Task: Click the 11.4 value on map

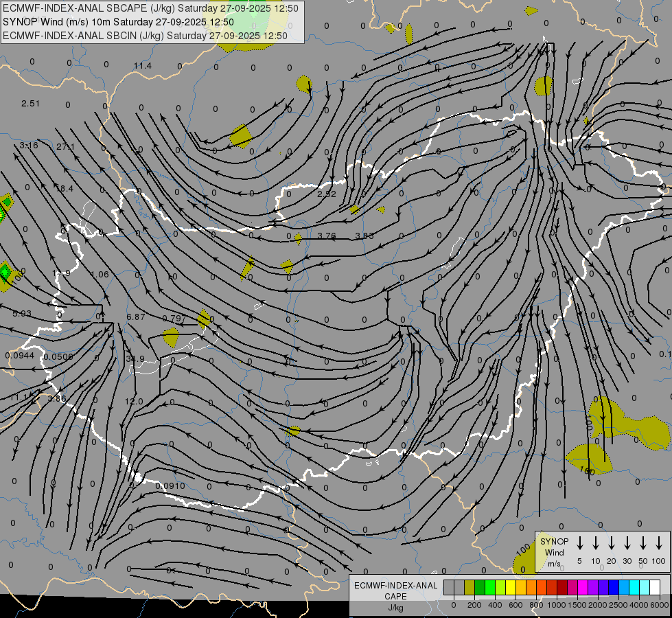Action: click(x=143, y=66)
